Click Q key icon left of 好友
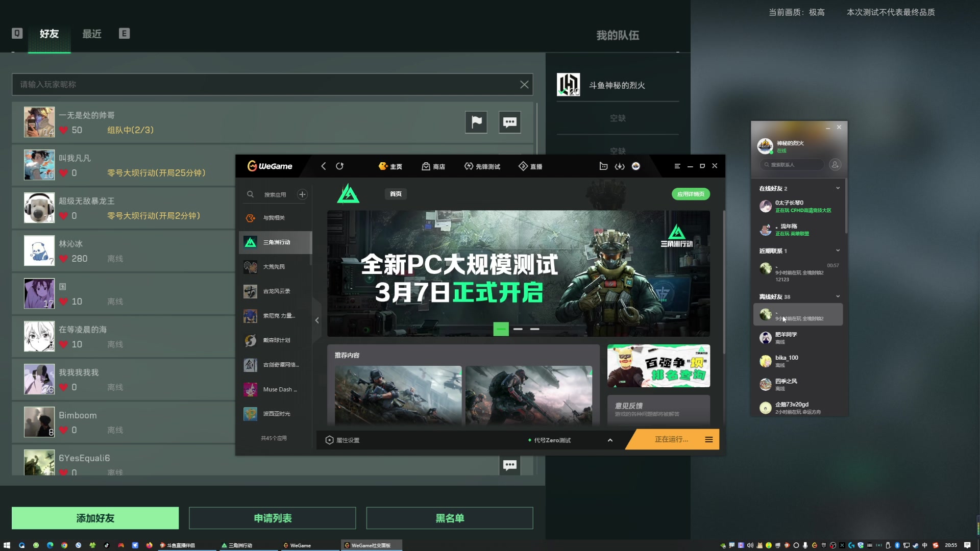980x551 pixels. click(x=17, y=33)
